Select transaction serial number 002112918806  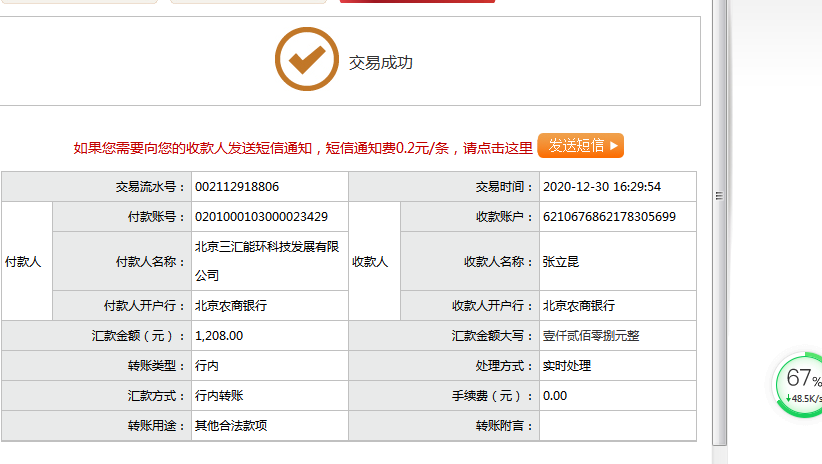(237, 187)
